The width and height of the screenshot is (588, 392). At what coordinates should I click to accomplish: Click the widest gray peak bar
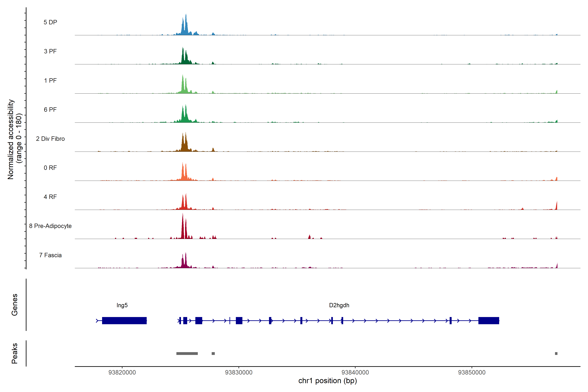(x=187, y=353)
